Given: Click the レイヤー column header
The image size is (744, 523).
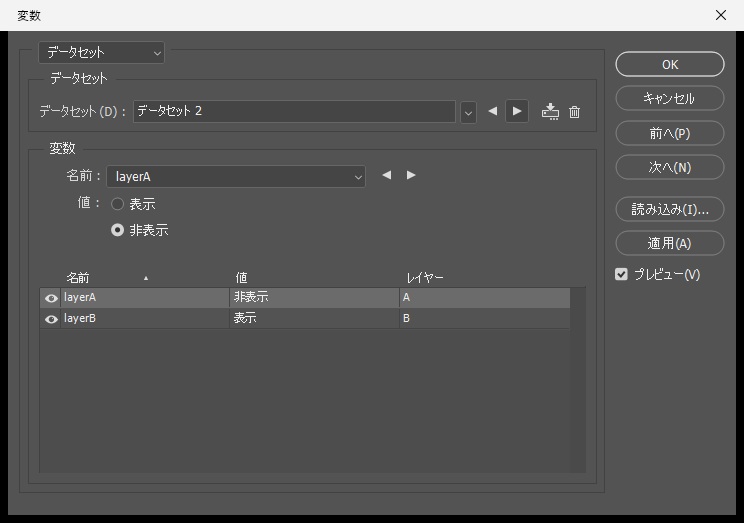Looking at the screenshot, I should click(x=425, y=278).
